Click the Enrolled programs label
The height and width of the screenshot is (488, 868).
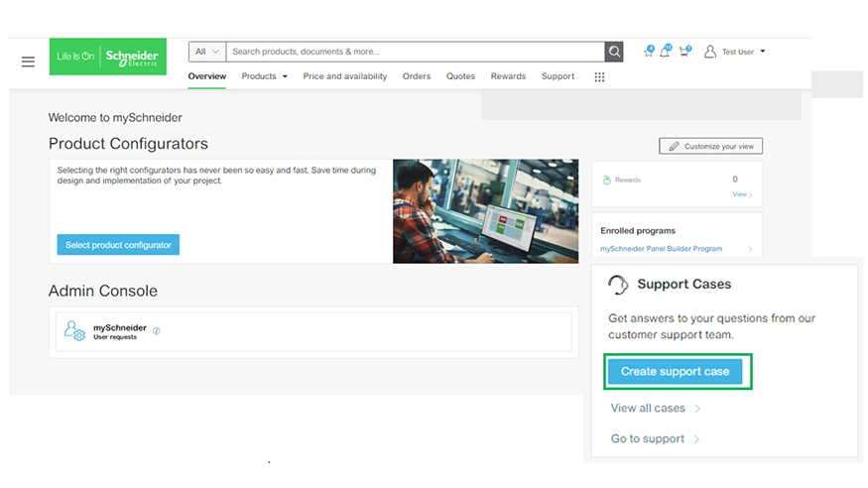coord(638,231)
